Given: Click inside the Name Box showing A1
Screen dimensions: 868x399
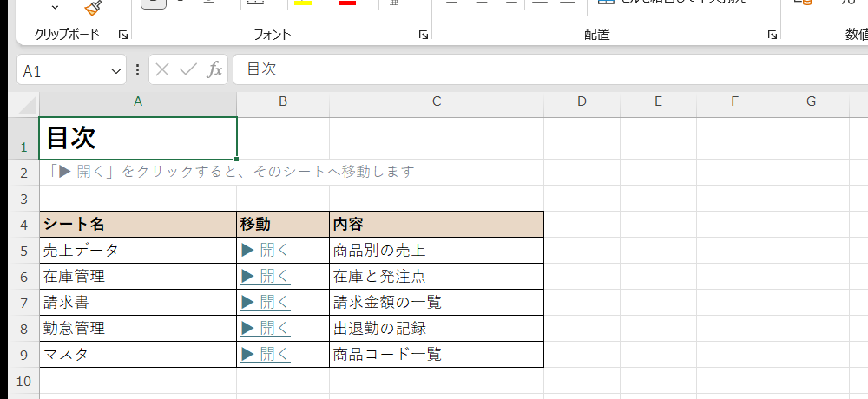Looking at the screenshot, I should (x=63, y=70).
